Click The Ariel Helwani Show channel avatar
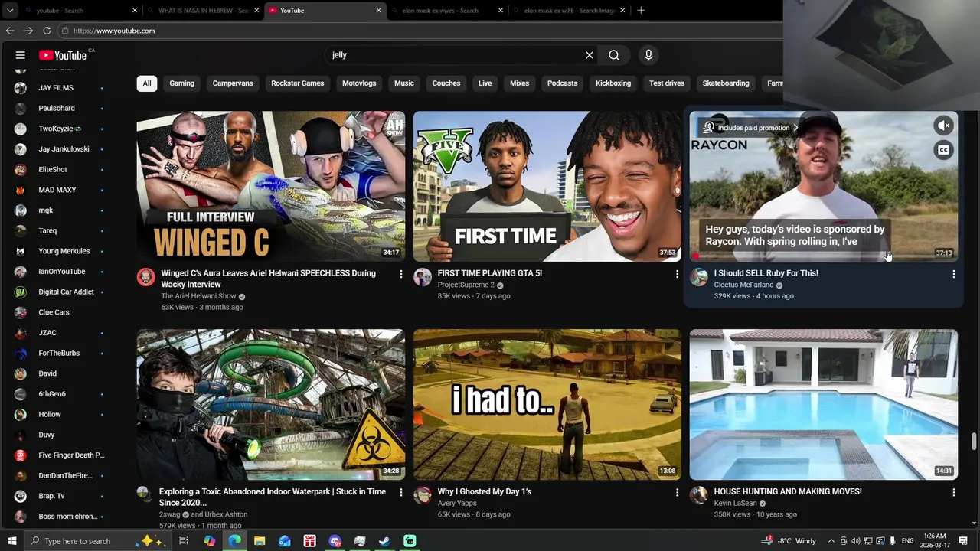980x551 pixels. [145, 277]
